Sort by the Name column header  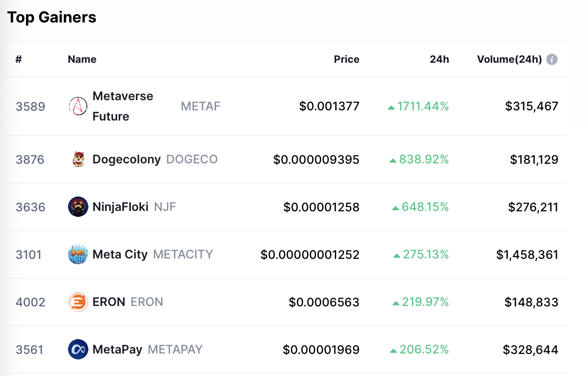coord(82,59)
